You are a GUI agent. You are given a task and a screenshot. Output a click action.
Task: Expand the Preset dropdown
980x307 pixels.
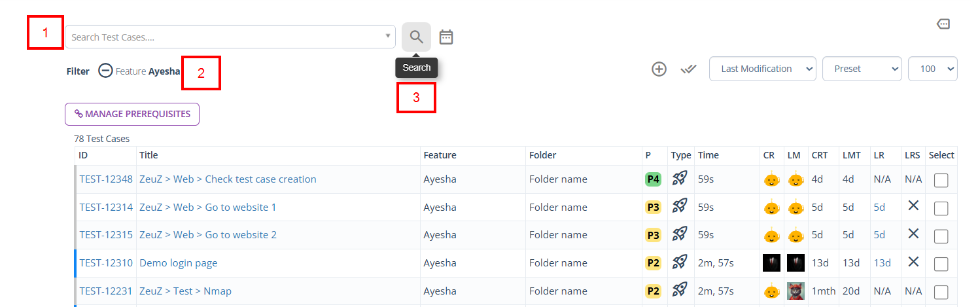pos(862,69)
